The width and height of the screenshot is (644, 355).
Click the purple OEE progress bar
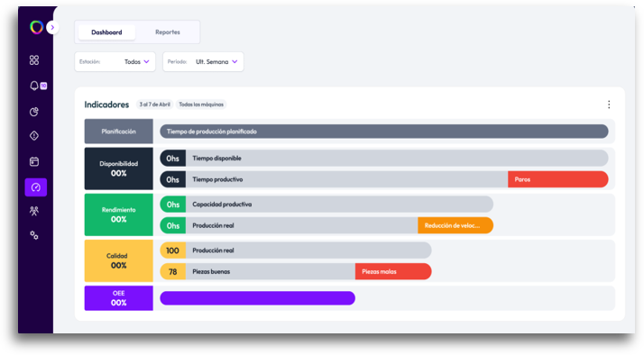pos(258,298)
